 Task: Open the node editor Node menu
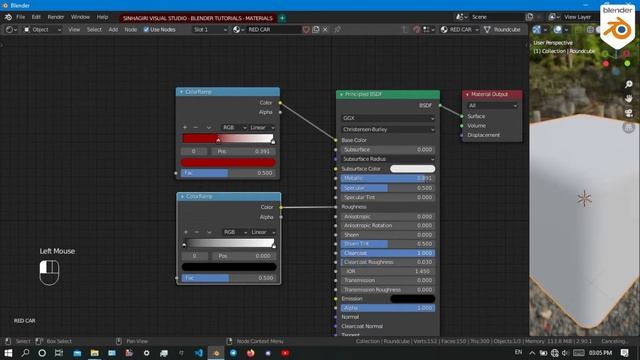pos(131,29)
